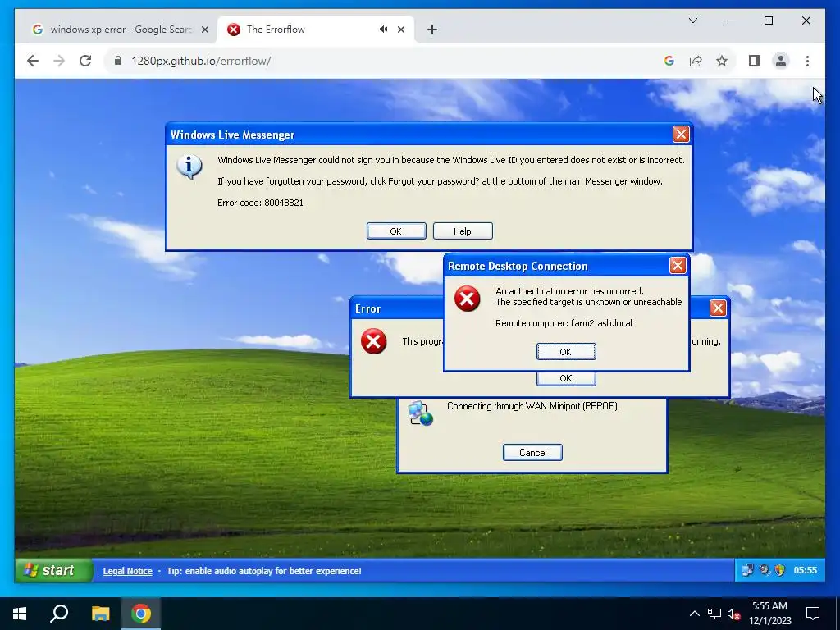Click Remote computer: farm2.ash.local text
This screenshot has height=630, width=840.
(564, 323)
